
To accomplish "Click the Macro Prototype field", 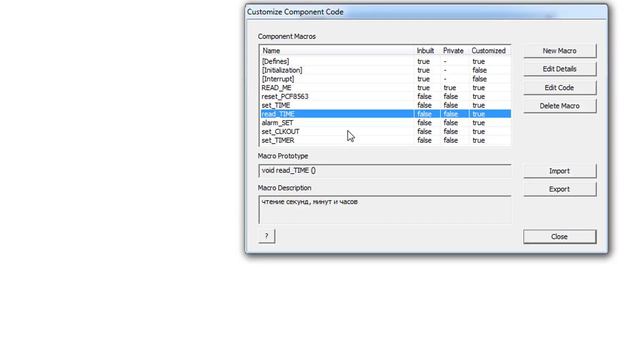I will click(384, 171).
